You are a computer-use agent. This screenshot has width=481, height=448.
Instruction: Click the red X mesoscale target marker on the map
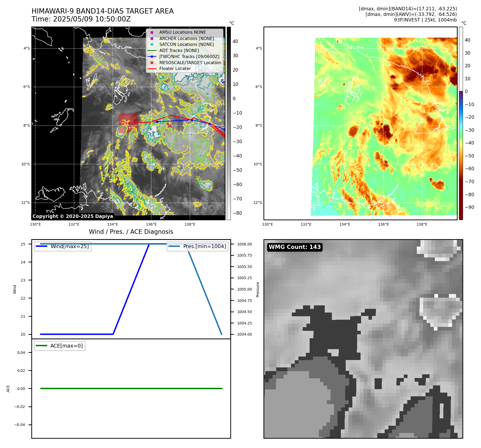click(170, 126)
